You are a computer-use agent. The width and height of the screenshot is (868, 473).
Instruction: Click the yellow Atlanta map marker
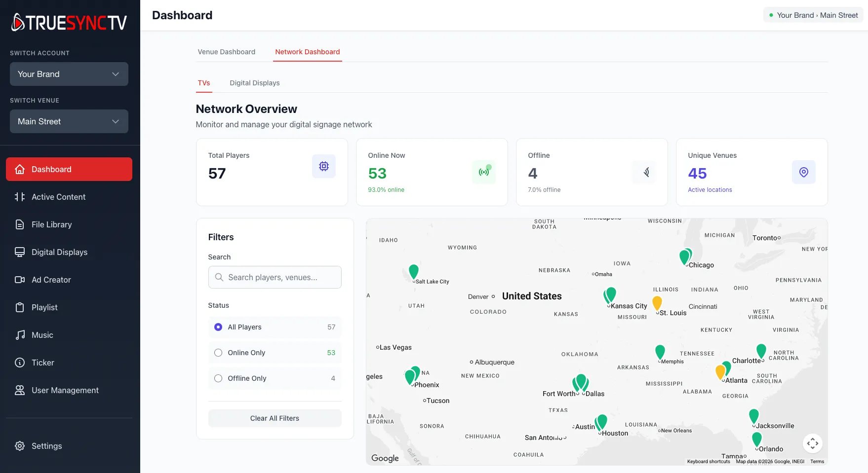(720, 372)
